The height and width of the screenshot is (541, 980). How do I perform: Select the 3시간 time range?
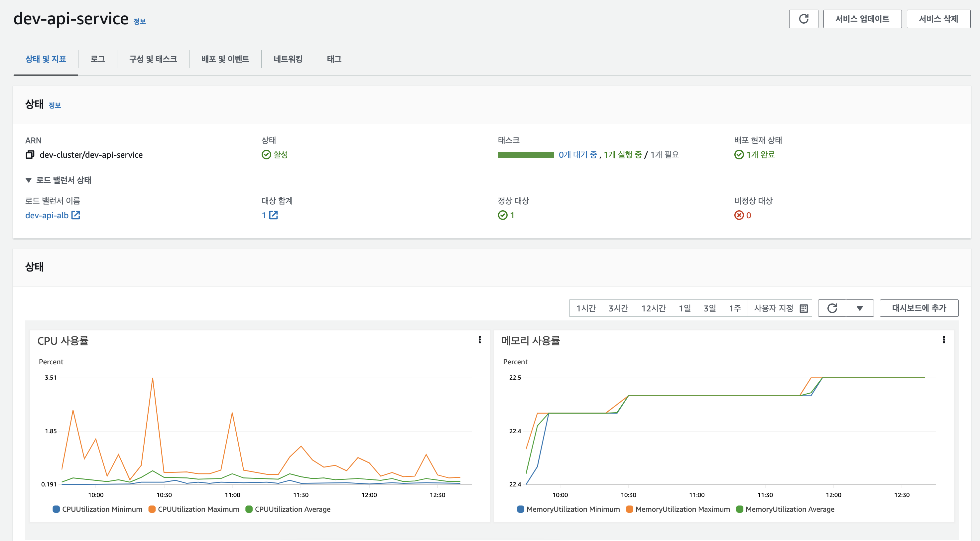[x=618, y=308]
